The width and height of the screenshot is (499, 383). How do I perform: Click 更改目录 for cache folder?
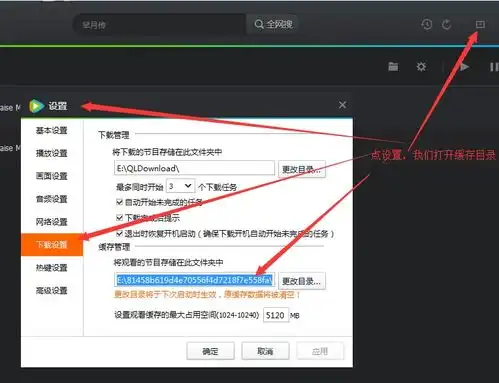tap(302, 281)
